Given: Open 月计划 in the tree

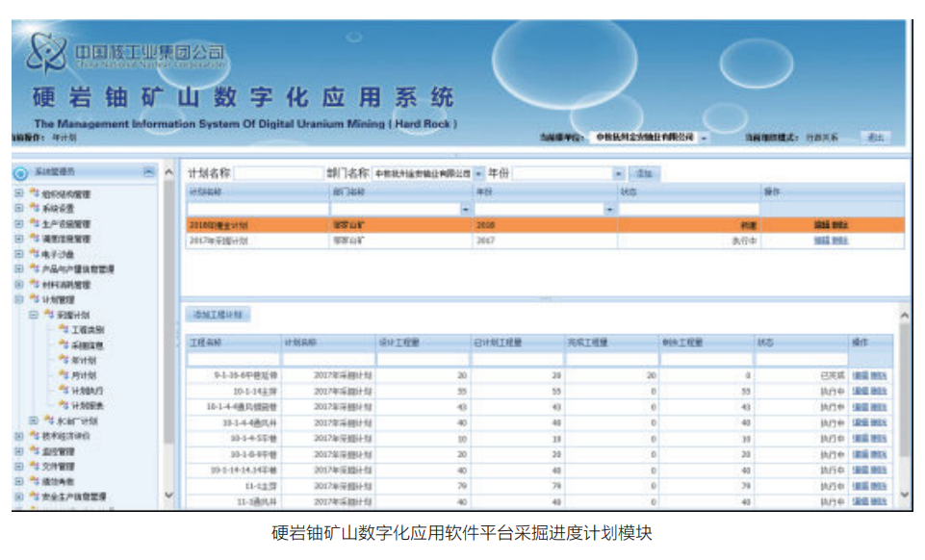Looking at the screenshot, I should click(x=84, y=375).
